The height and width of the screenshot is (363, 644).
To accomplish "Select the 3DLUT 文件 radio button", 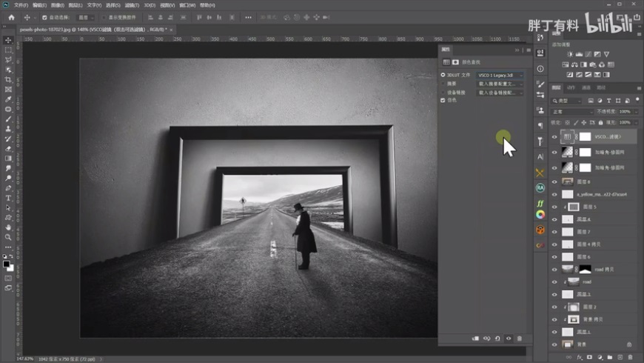I will pyautogui.click(x=443, y=75).
